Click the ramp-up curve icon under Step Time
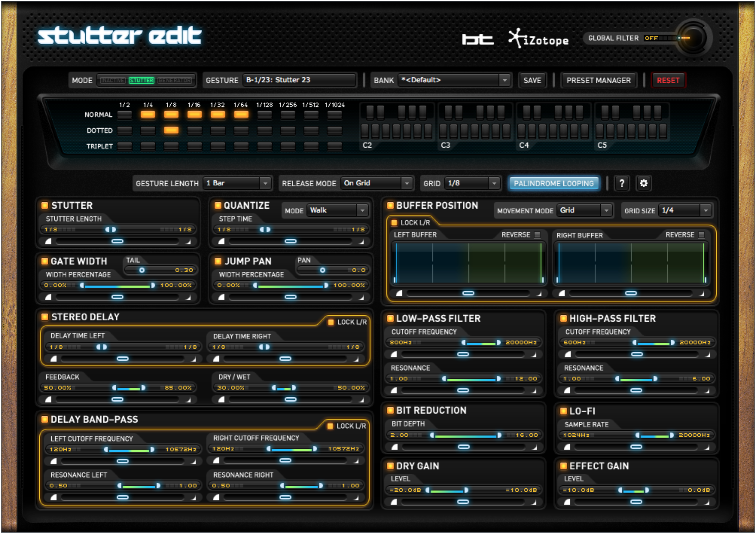 pyautogui.click(x=221, y=241)
